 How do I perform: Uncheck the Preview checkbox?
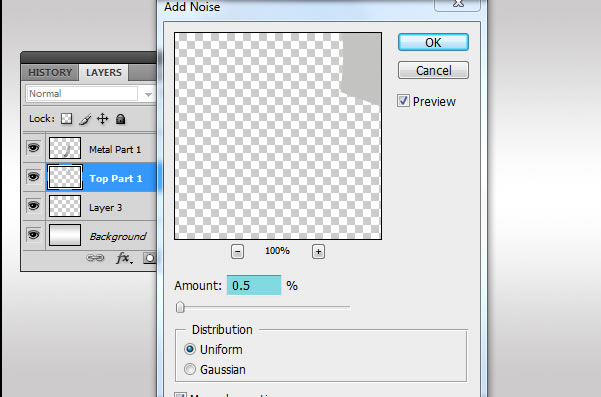coord(403,101)
